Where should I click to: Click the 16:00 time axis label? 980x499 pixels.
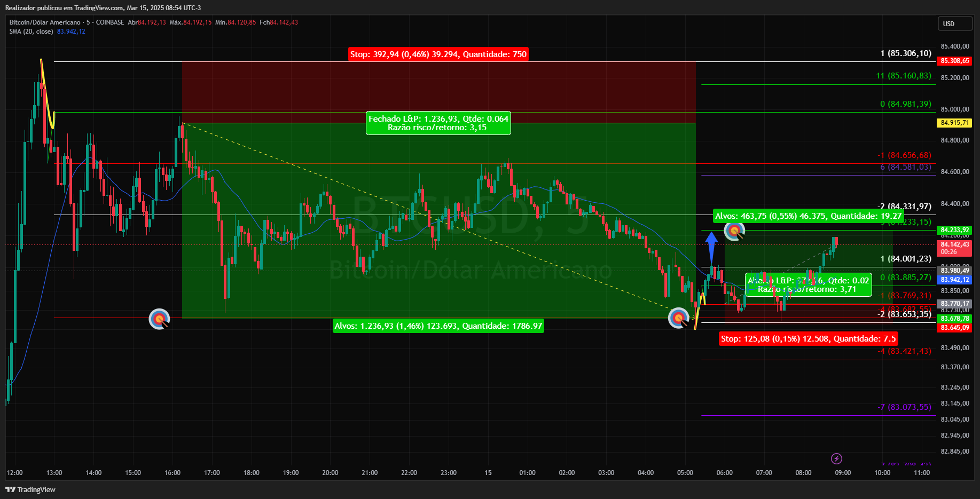click(173, 473)
